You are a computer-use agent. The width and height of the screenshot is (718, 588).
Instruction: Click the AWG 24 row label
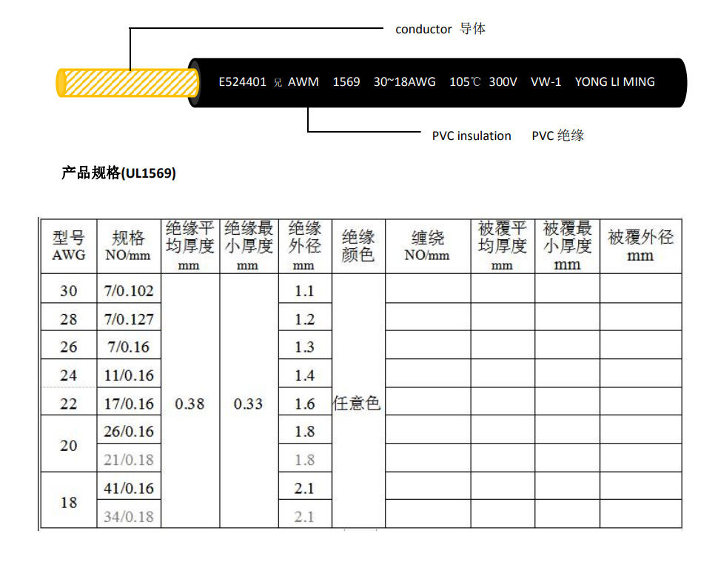pos(68,375)
